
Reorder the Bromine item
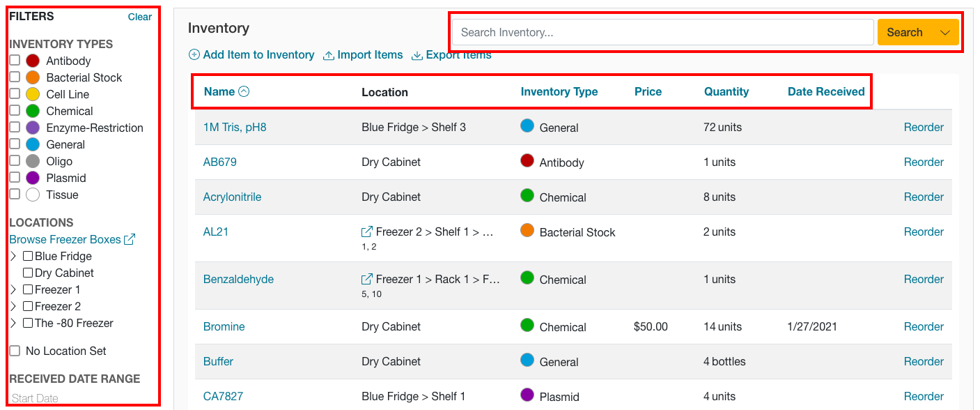click(923, 326)
